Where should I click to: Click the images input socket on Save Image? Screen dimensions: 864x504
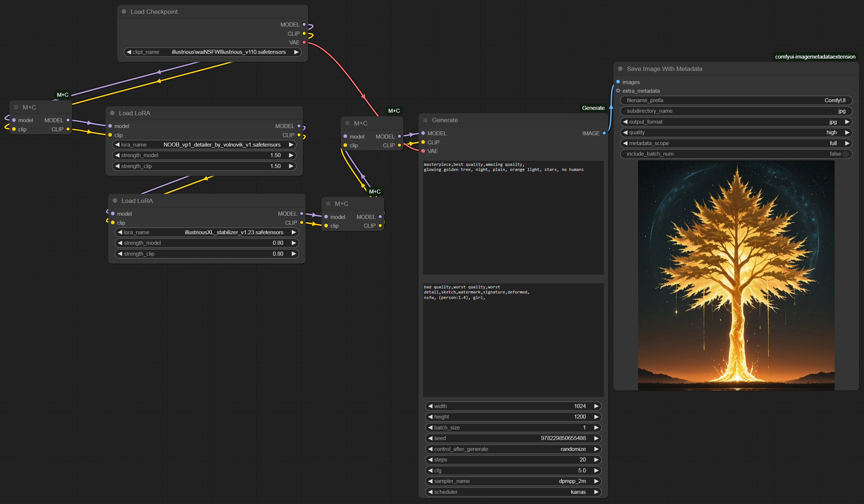coord(618,82)
